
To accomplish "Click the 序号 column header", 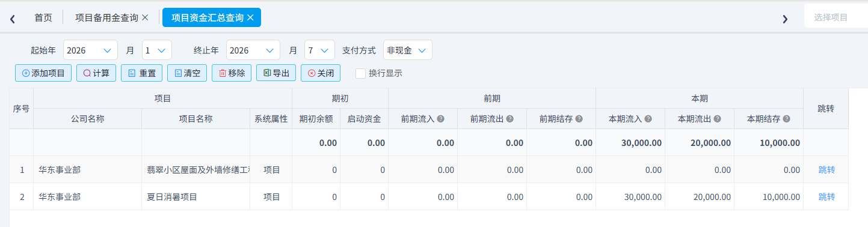I will tap(22, 109).
